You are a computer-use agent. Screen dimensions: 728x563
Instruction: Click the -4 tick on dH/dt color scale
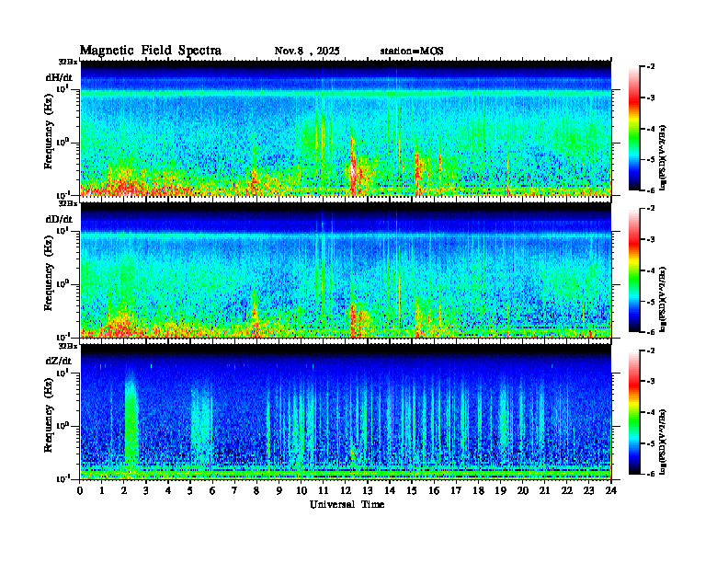tap(651, 129)
